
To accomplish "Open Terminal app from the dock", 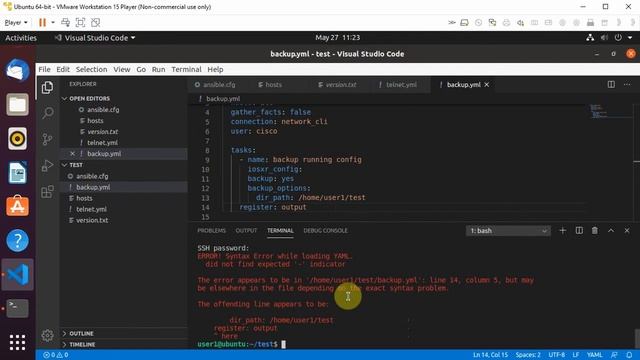I will click(17, 308).
